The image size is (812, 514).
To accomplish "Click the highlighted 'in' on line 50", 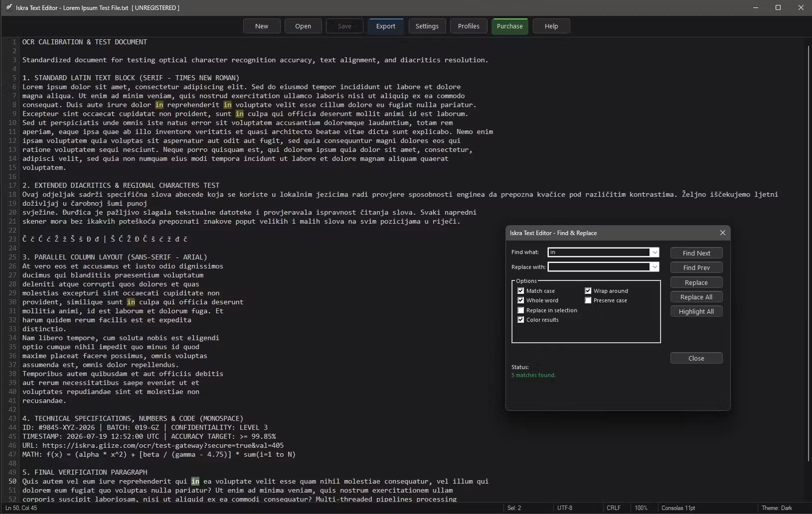I will [x=195, y=481].
